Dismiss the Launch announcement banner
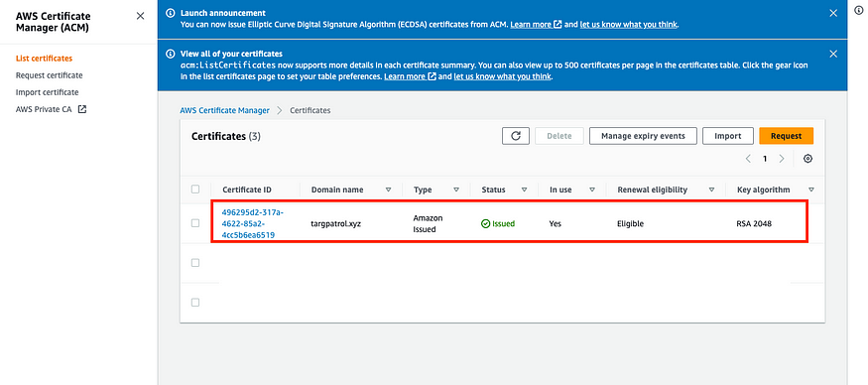 tap(833, 13)
